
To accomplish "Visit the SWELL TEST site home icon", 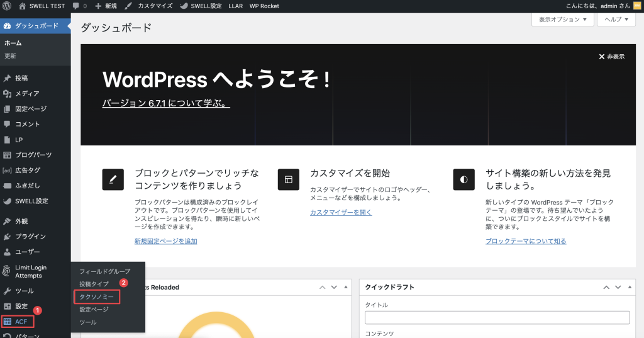I will tap(22, 6).
